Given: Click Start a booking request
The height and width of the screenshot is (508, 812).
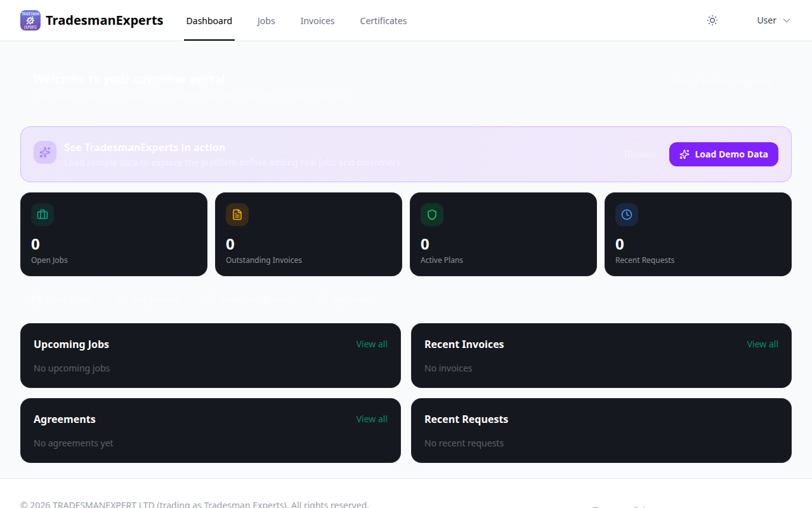Looking at the screenshot, I should click(721, 82).
